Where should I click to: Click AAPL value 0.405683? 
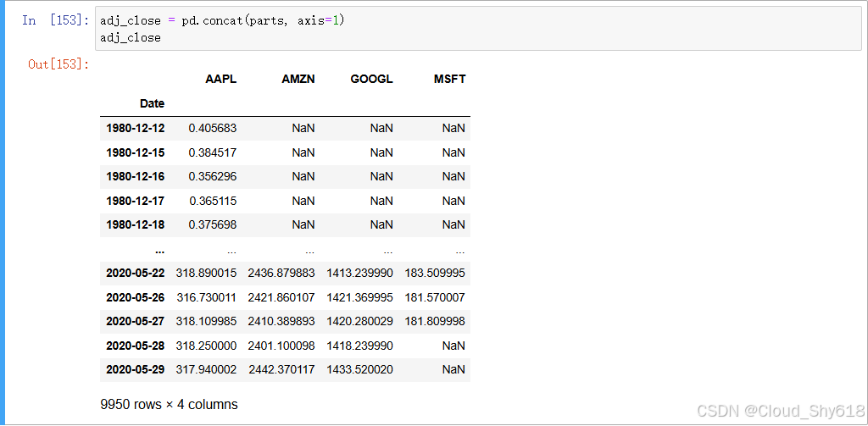(x=213, y=129)
